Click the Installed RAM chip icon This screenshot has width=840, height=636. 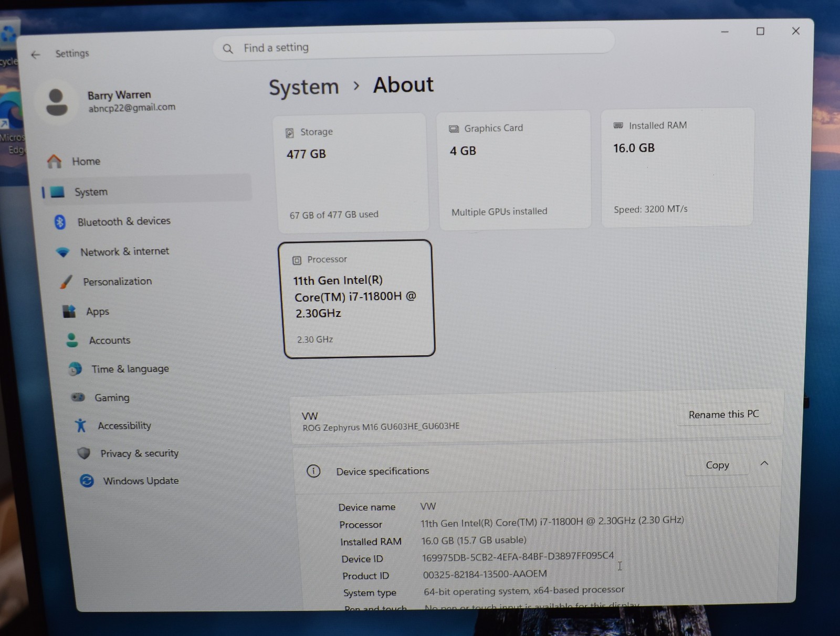pyautogui.click(x=618, y=125)
